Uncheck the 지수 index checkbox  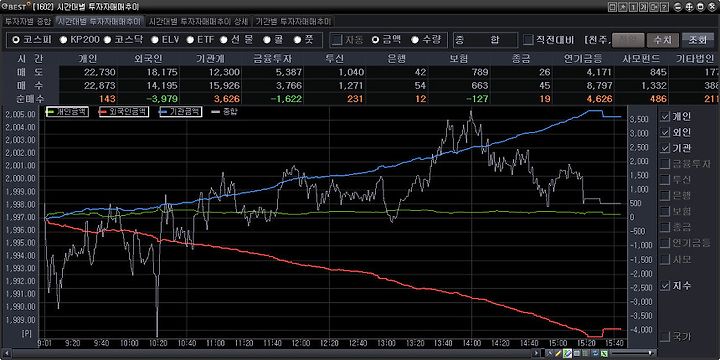tap(664, 286)
